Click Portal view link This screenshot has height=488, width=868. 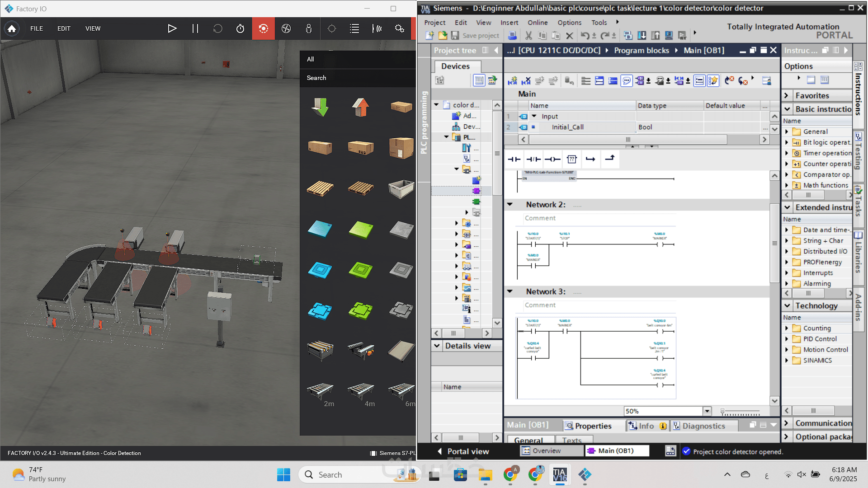467,451
